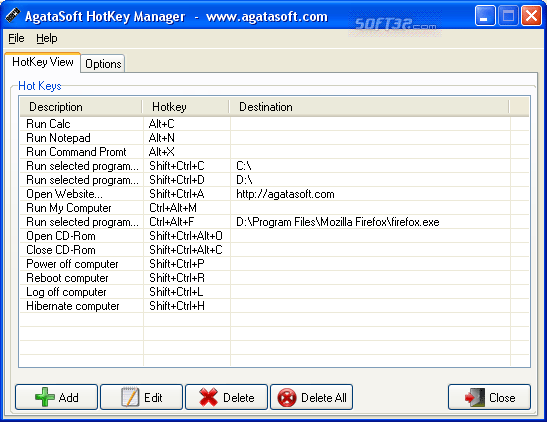Select the Close CD-Rom entry
The image size is (547, 422).
[61, 250]
